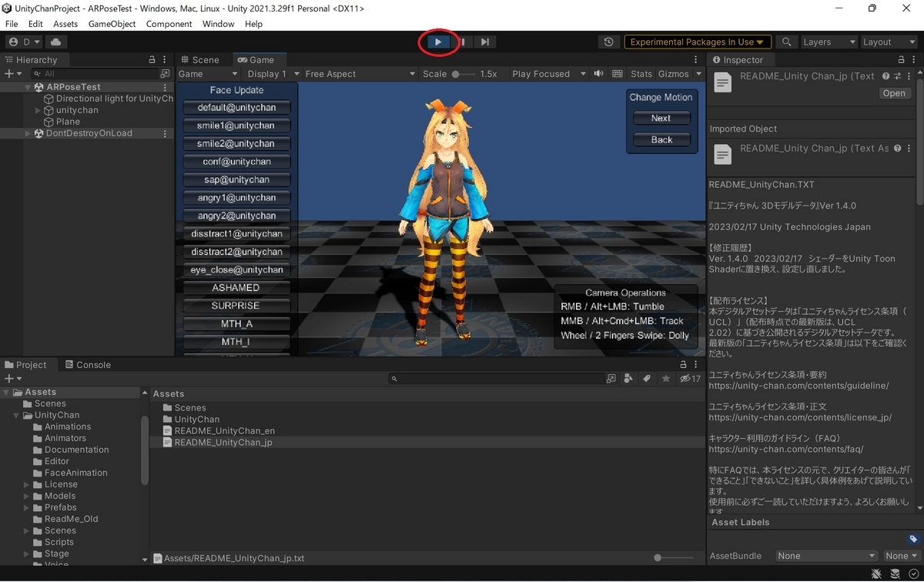Click the Next motion button
This screenshot has height=582, width=924.
661,119
